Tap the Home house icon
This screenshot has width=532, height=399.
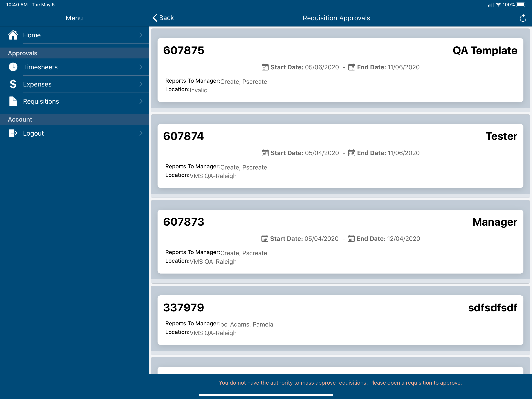pos(13,35)
